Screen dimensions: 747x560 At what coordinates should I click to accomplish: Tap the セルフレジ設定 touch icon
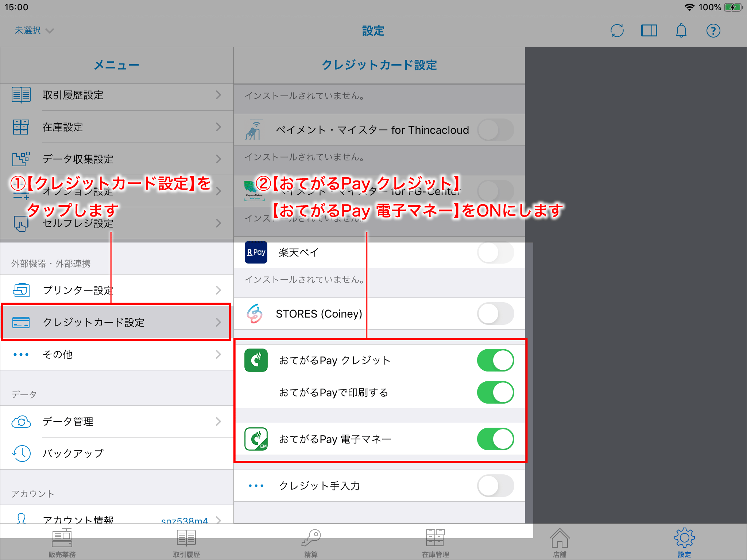(x=21, y=223)
